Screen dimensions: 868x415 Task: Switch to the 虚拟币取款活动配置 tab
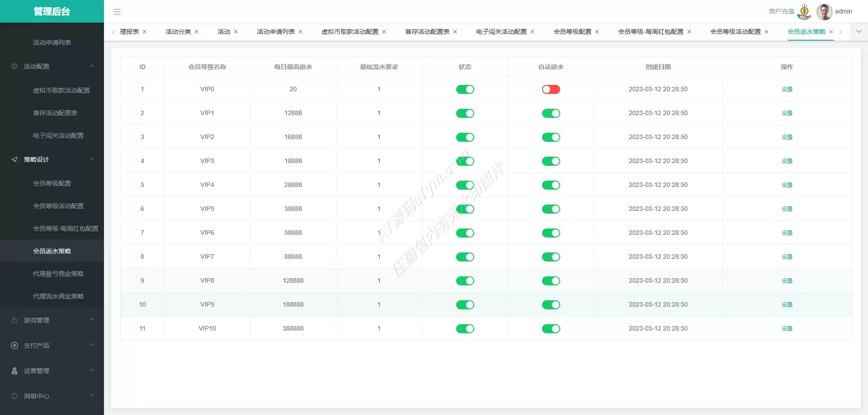click(349, 32)
